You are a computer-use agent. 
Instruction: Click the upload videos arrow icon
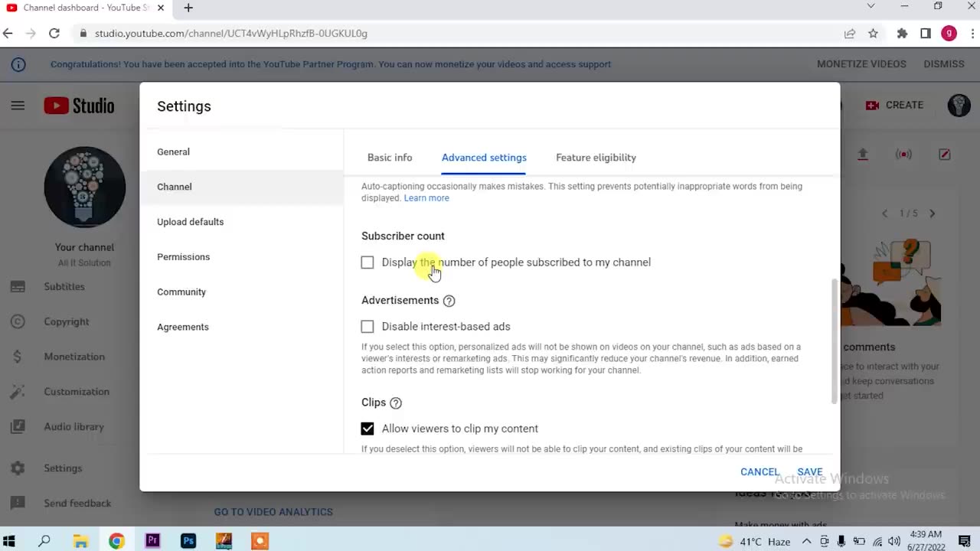pos(862,155)
